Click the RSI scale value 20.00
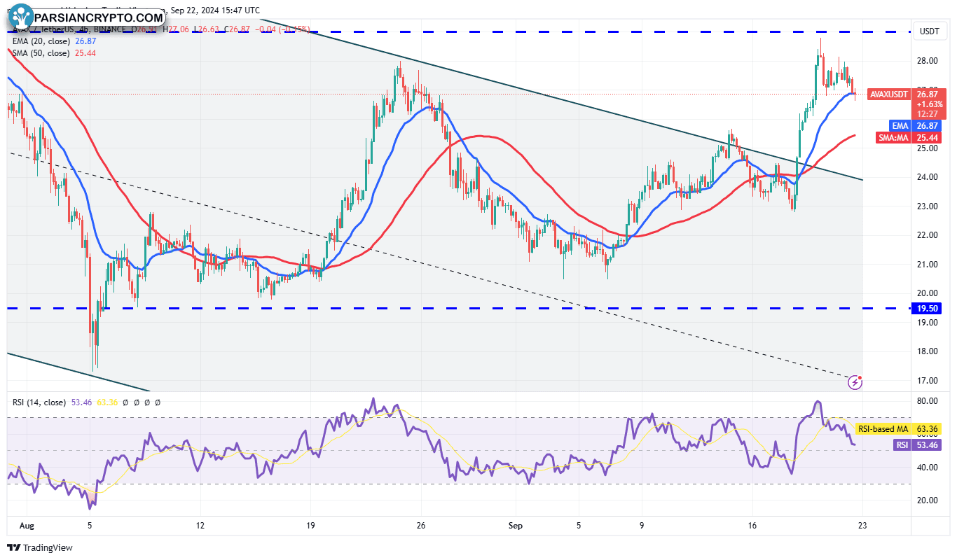 point(928,500)
